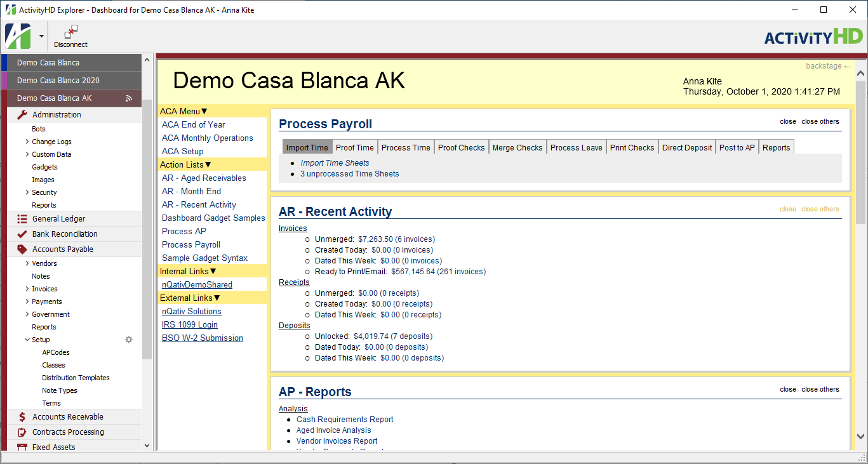The height and width of the screenshot is (464, 868).
Task: Click the ActivityHD logo button
Action: coord(18,36)
